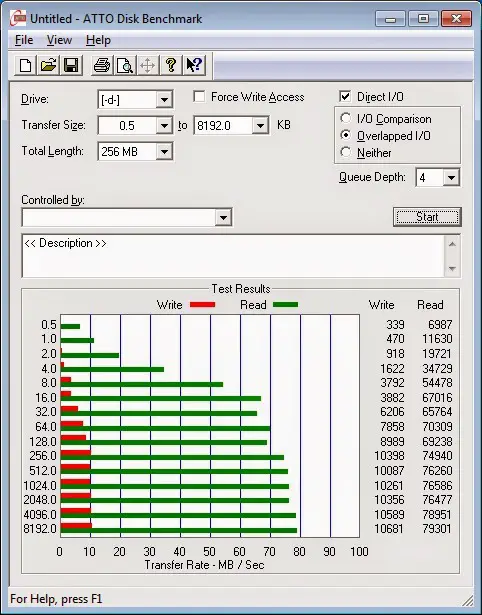Screen dimensions: 482x615
Task: Enable the Force Write Access checkbox
Action: pyautogui.click(x=199, y=96)
